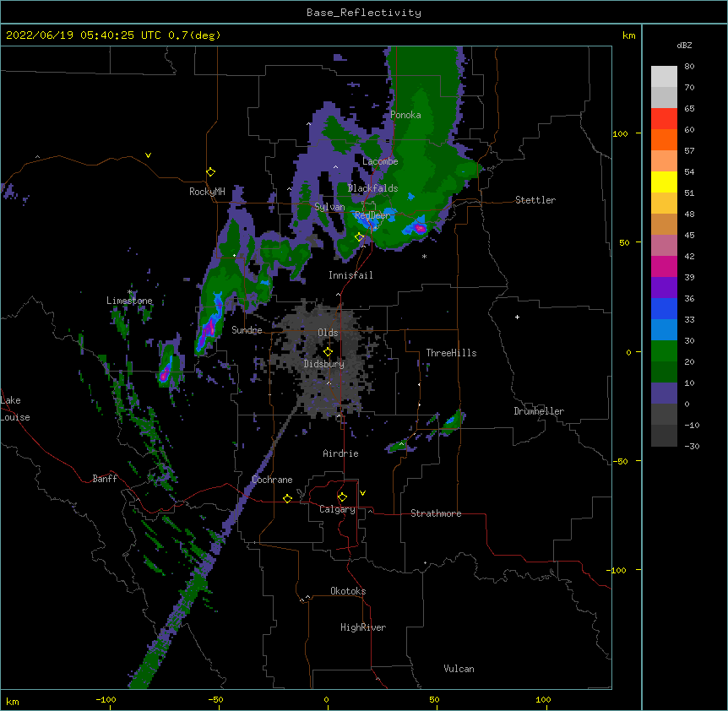Image resolution: width=728 pixels, height=711 pixels.
Task: Select the Stettler label
Action: pos(535,200)
